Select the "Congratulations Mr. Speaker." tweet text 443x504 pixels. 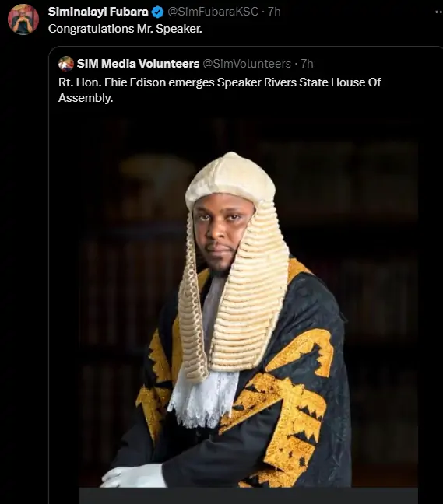pos(125,29)
